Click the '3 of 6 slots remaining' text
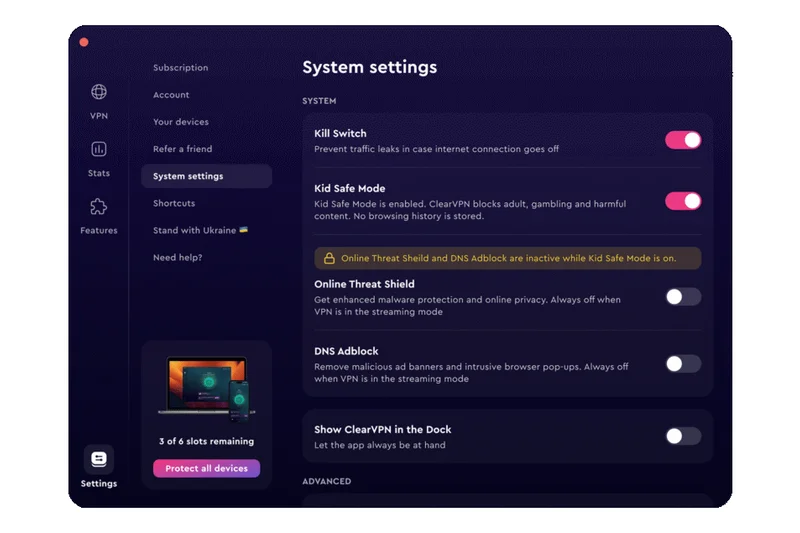The image size is (800, 533). tap(206, 441)
